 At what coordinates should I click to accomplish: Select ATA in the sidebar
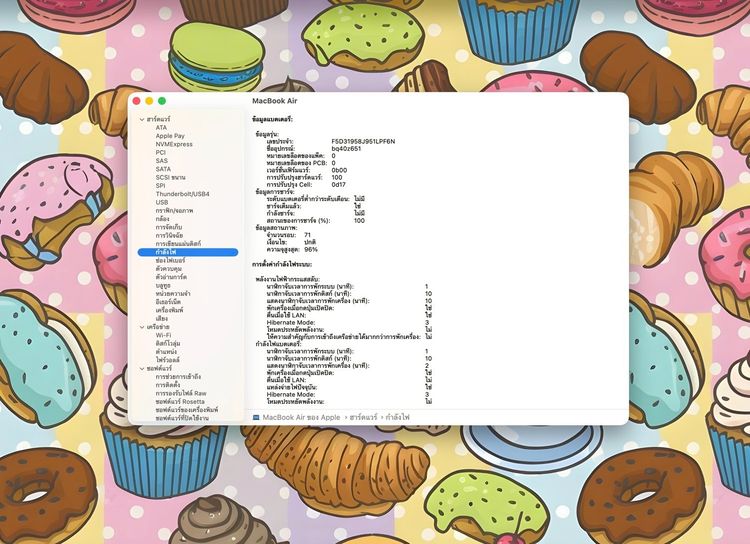click(161, 128)
